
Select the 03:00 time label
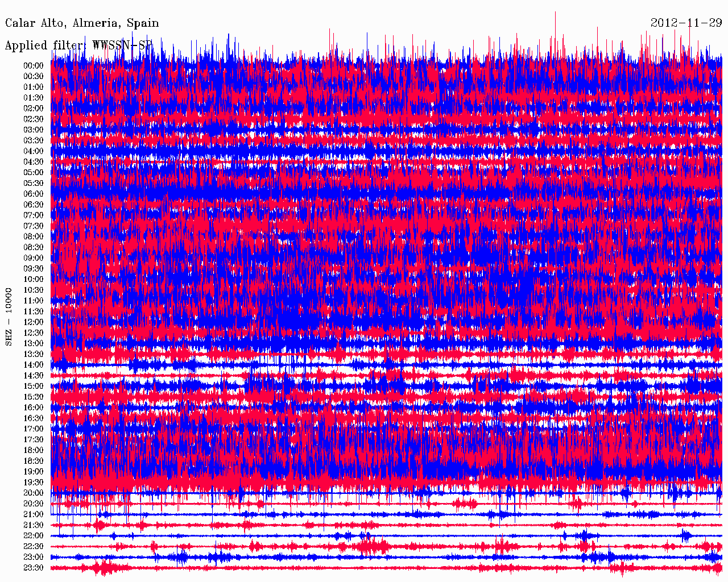coord(34,130)
